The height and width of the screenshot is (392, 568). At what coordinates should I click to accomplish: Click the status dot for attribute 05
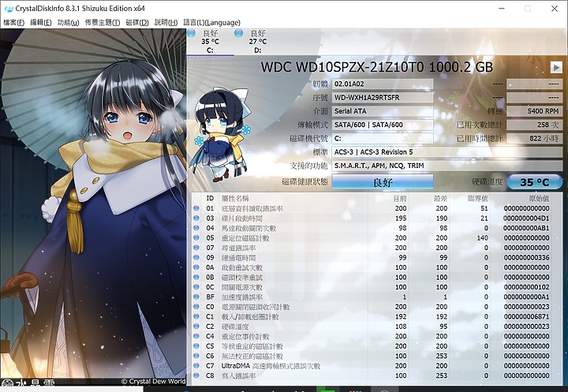(x=196, y=238)
